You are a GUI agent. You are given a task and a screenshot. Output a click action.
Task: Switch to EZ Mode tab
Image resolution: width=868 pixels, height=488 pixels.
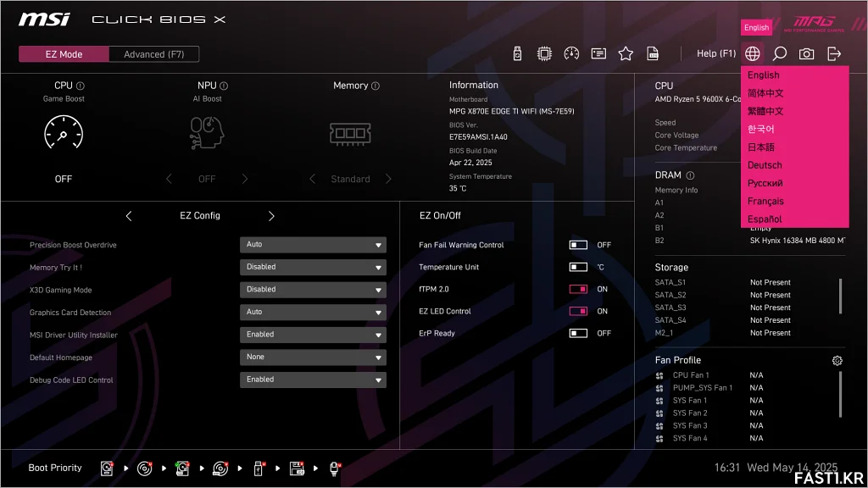pyautogui.click(x=64, y=54)
